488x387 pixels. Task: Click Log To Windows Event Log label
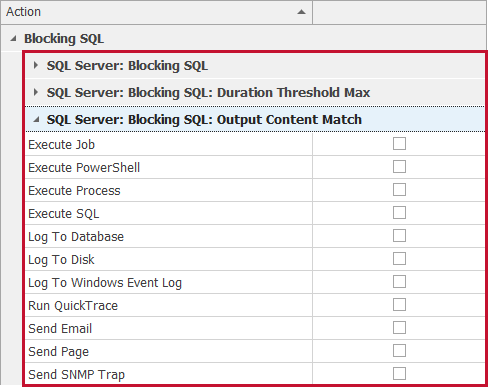(105, 283)
